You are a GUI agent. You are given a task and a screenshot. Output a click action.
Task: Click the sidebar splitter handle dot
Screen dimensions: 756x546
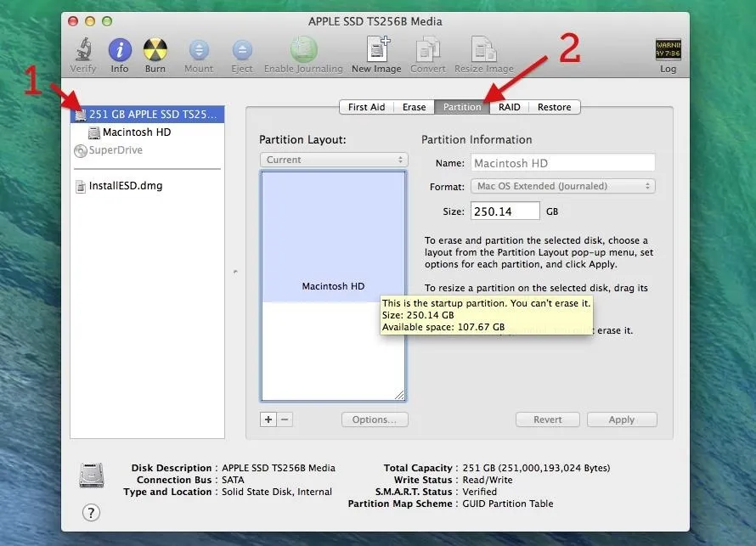[x=235, y=272]
